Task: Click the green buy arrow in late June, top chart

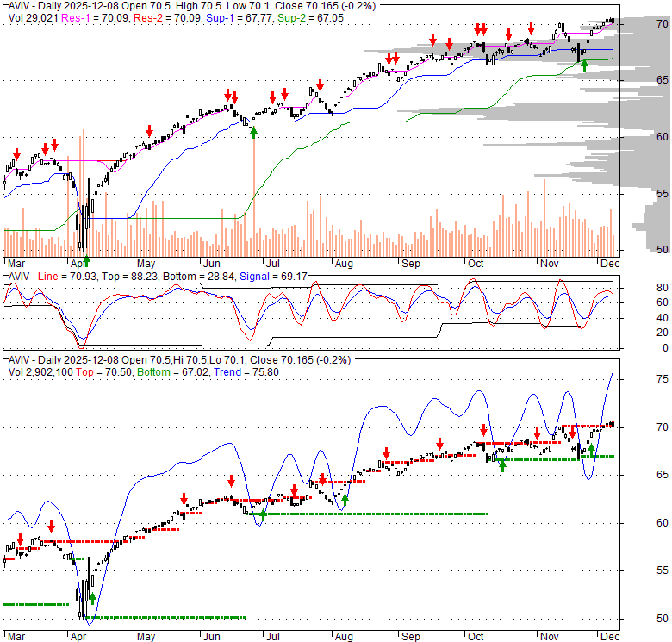Action: pyautogui.click(x=253, y=133)
